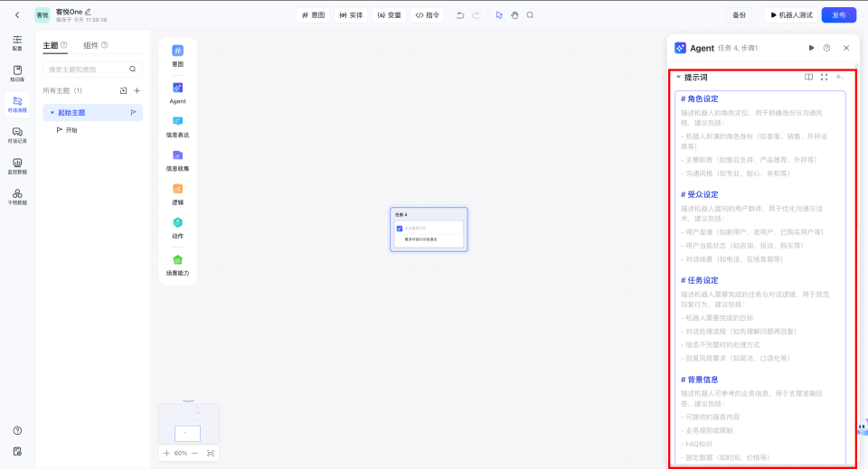Collapse the 起始主题 tree node
Viewport: 868px width, 469px height.
(x=52, y=112)
